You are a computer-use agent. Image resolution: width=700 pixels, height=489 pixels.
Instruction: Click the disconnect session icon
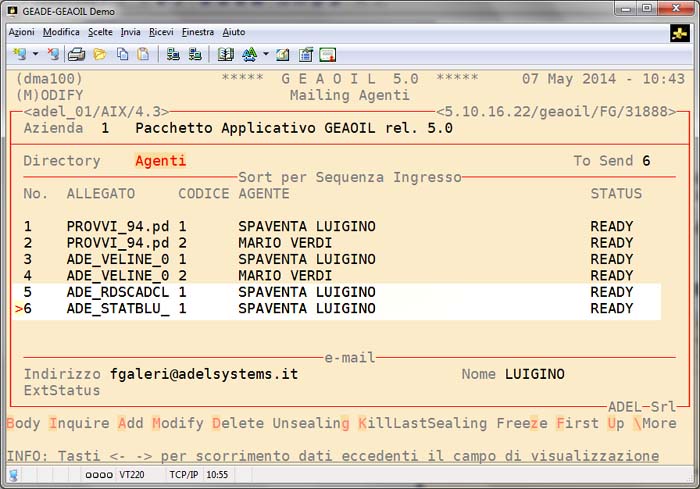click(52, 54)
